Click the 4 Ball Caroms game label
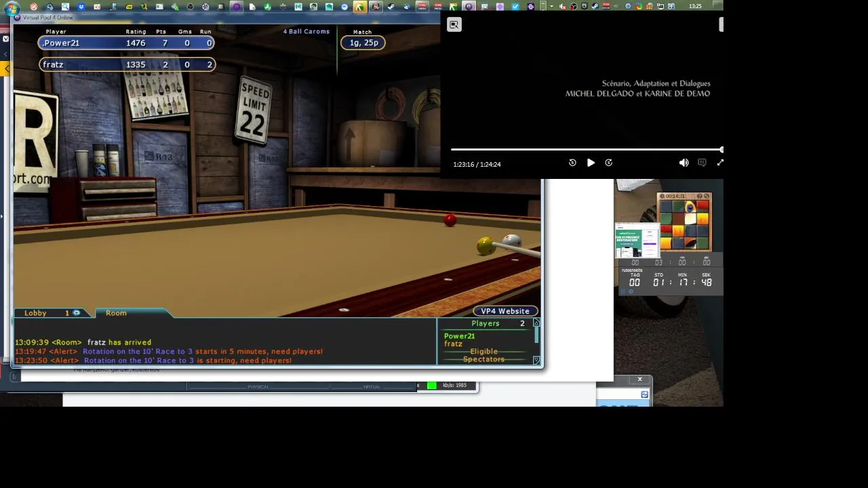The width and height of the screenshot is (868, 488). (307, 31)
